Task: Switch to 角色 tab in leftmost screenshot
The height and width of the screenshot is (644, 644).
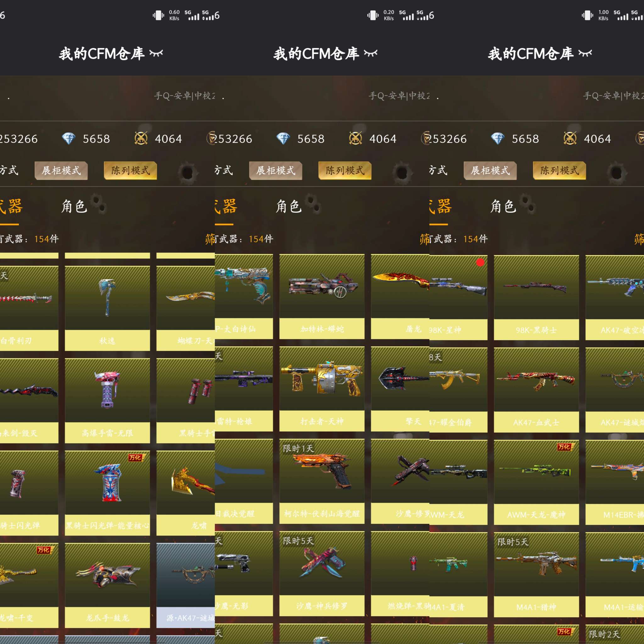Action: pos(74,206)
